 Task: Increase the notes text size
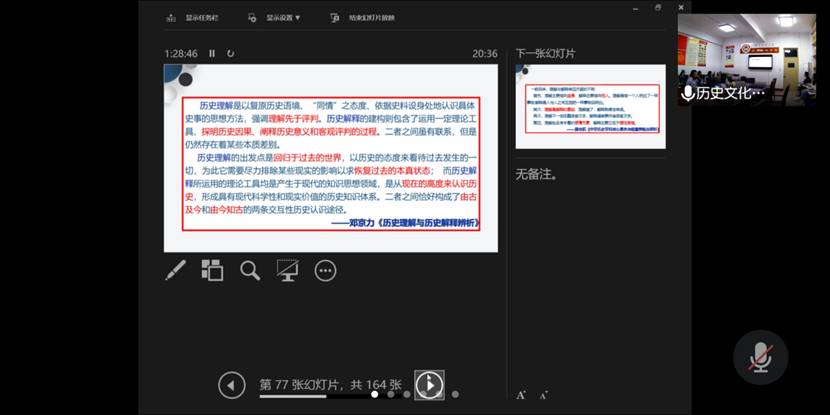[521, 395]
